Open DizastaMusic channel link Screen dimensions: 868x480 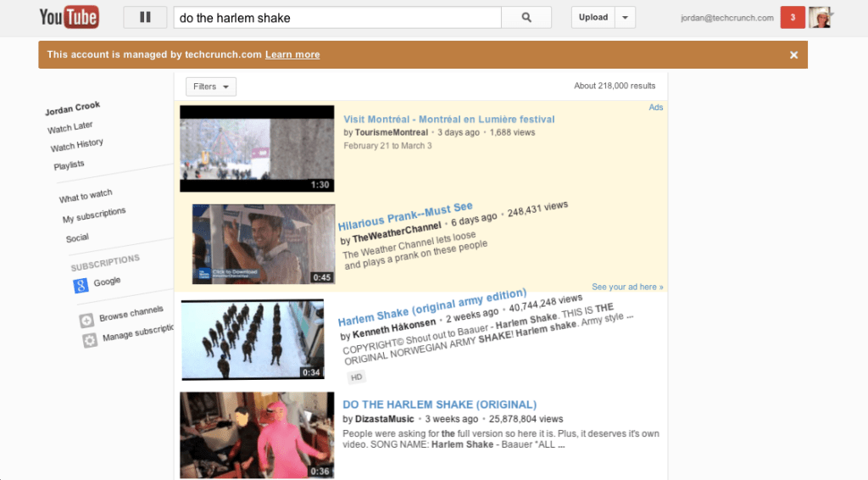point(384,419)
